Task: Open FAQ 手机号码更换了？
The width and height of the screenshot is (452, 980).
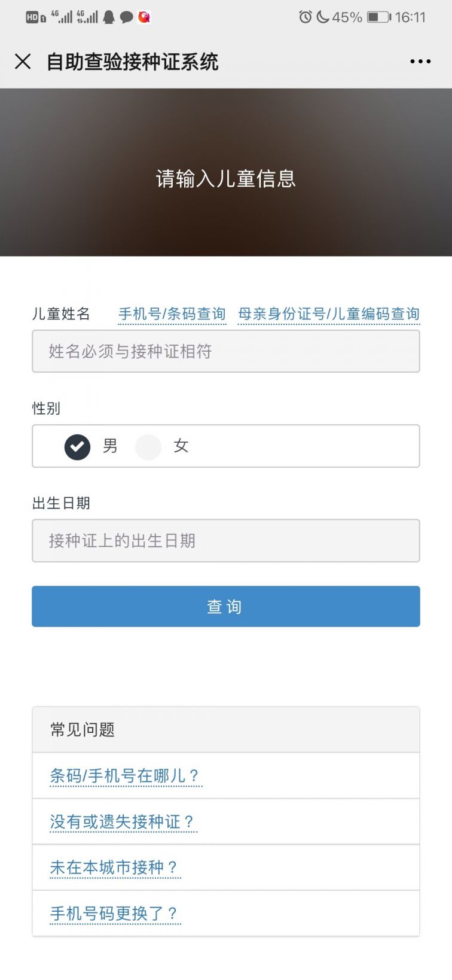Action: tap(115, 914)
